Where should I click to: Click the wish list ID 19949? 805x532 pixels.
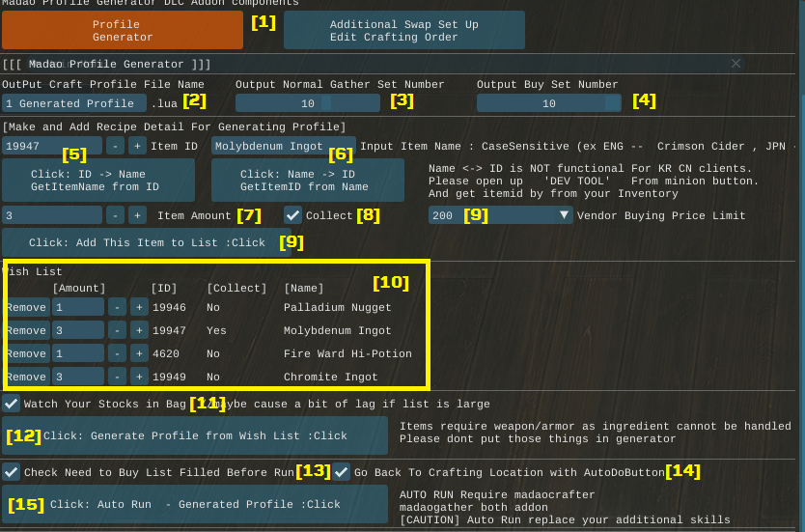169,377
